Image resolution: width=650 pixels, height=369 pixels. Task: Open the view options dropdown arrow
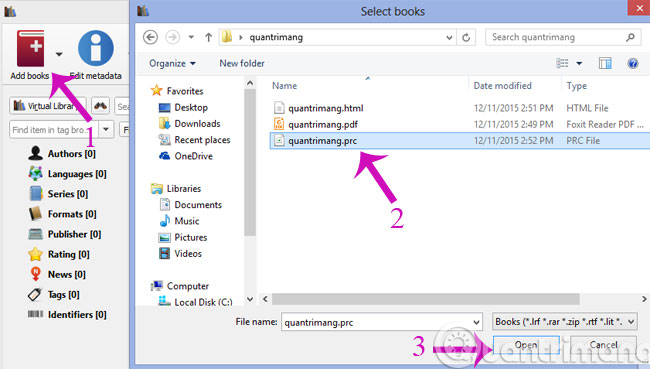[x=579, y=63]
